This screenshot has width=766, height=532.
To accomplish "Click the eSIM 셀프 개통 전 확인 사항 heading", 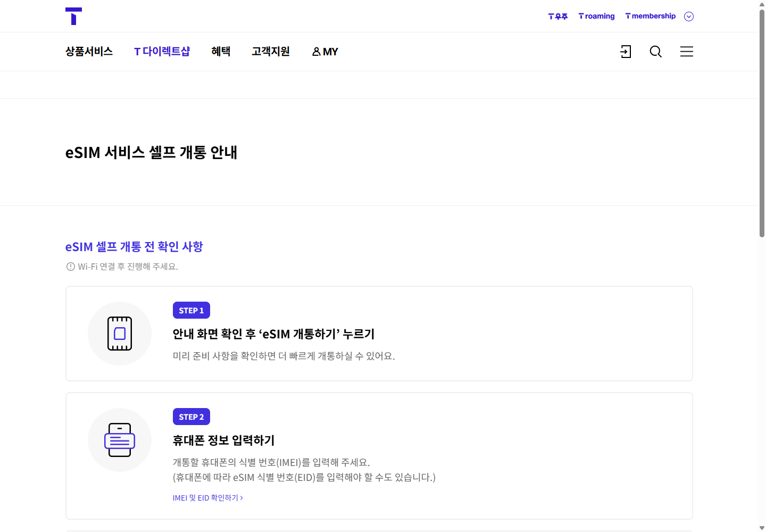I will pos(134,247).
